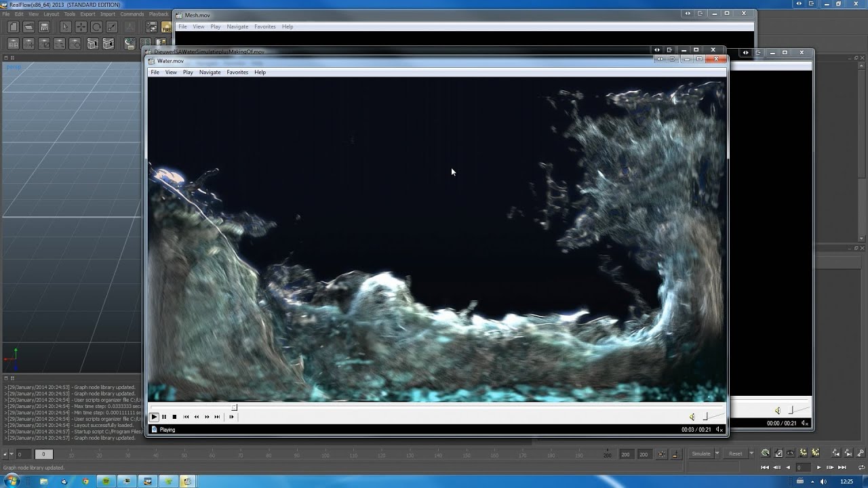The image size is (868, 488).
Task: Click Play button in Water.mov player
Action: 154,417
